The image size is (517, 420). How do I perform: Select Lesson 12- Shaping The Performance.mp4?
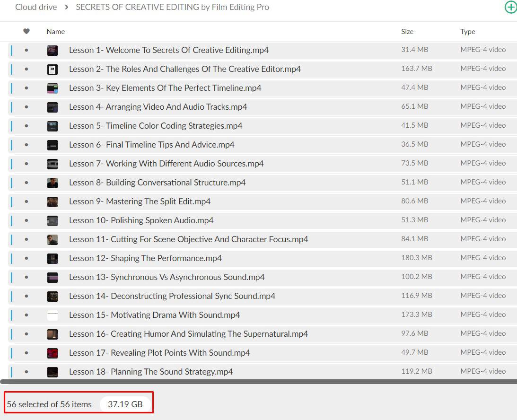(145, 258)
